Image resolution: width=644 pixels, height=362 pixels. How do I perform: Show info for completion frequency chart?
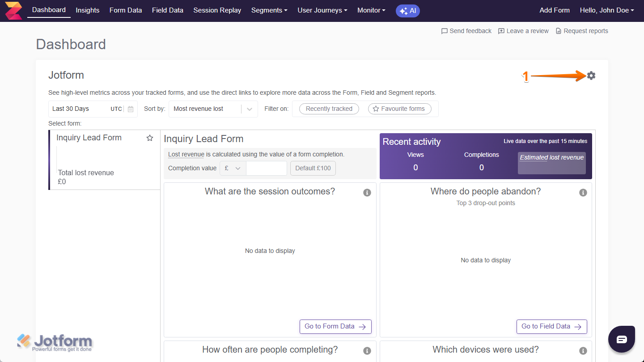point(367,351)
